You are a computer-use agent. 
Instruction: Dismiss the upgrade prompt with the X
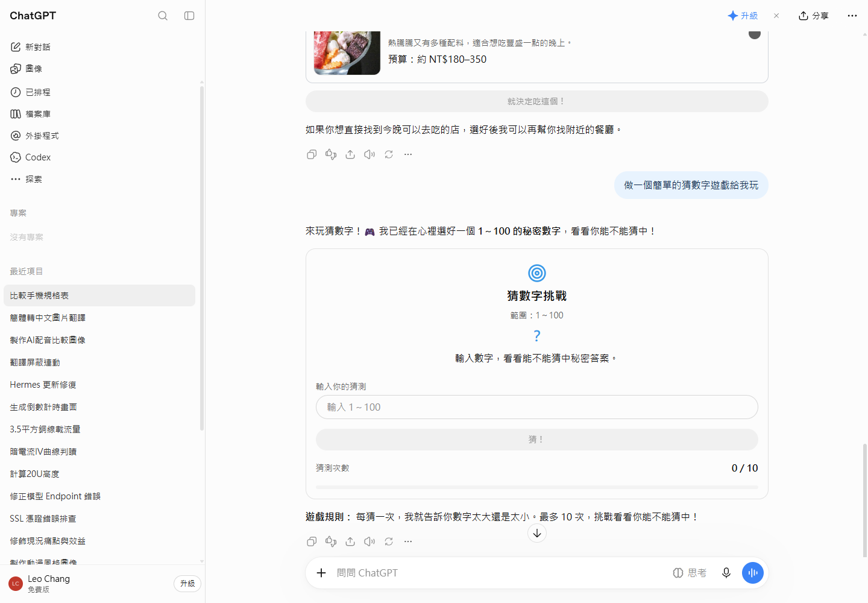[776, 16]
